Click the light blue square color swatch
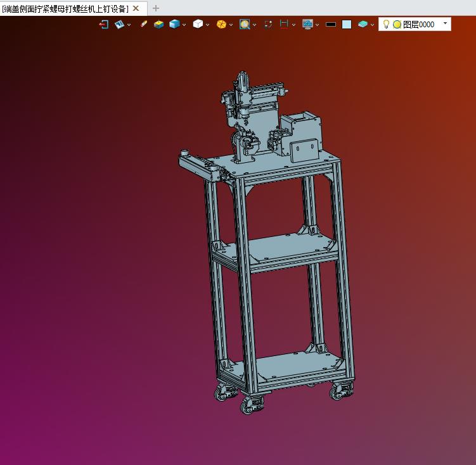 pos(347,25)
